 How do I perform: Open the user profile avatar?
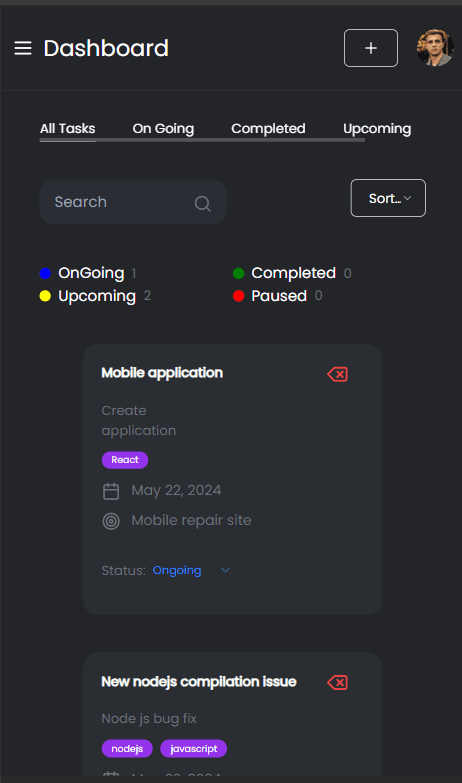point(435,48)
